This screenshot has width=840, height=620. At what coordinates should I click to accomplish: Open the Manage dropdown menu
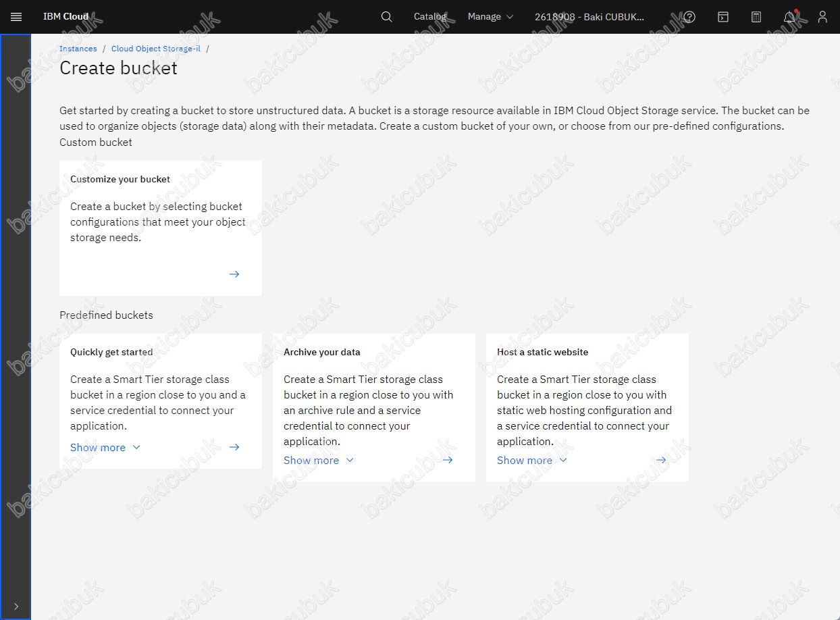coord(490,17)
